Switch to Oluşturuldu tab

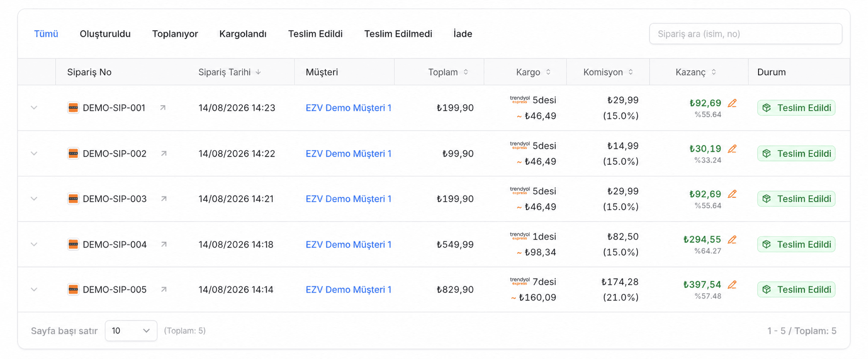(105, 34)
